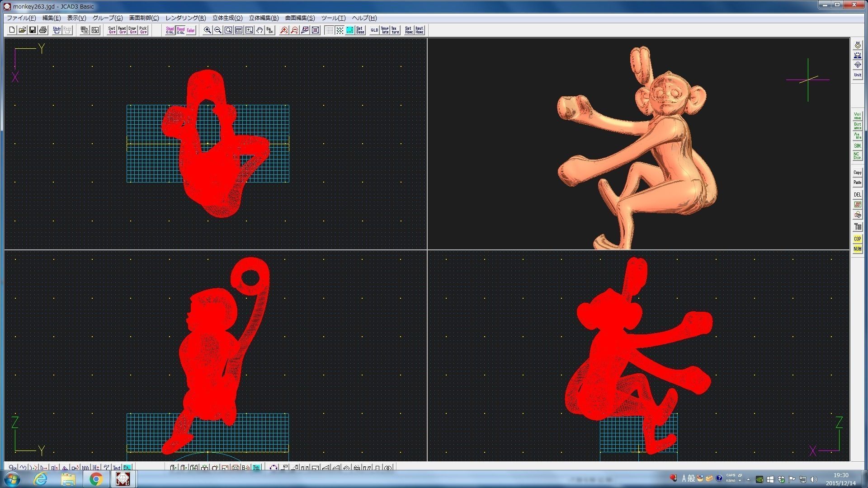The height and width of the screenshot is (488, 868).
Task: Open the 立体生成(O) menu
Action: pos(227,18)
